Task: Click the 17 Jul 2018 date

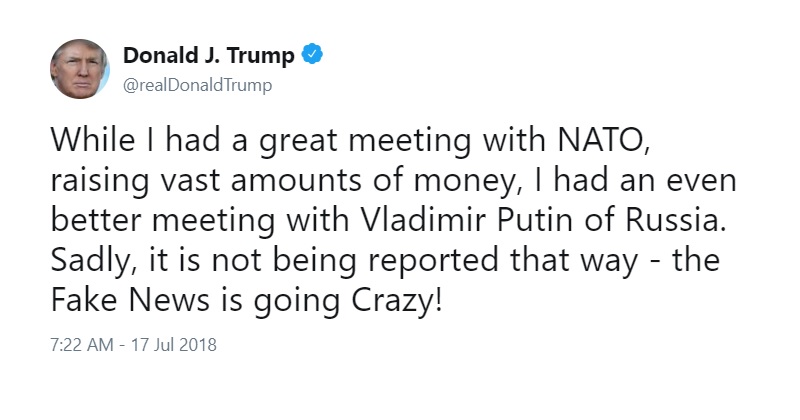Action: pyautogui.click(x=174, y=345)
